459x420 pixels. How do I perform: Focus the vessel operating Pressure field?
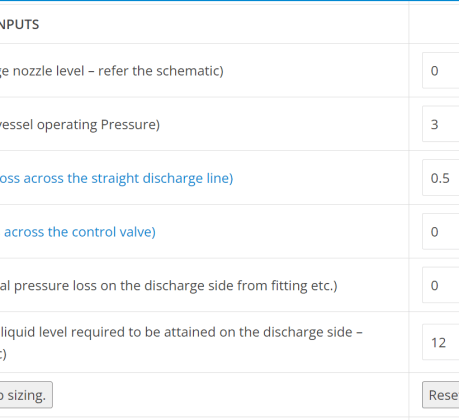441,124
